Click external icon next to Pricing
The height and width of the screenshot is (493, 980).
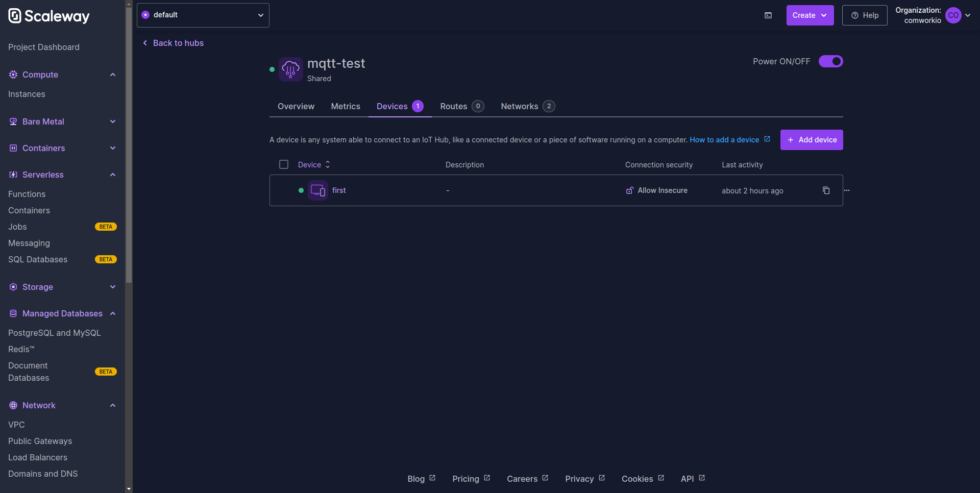487,478
